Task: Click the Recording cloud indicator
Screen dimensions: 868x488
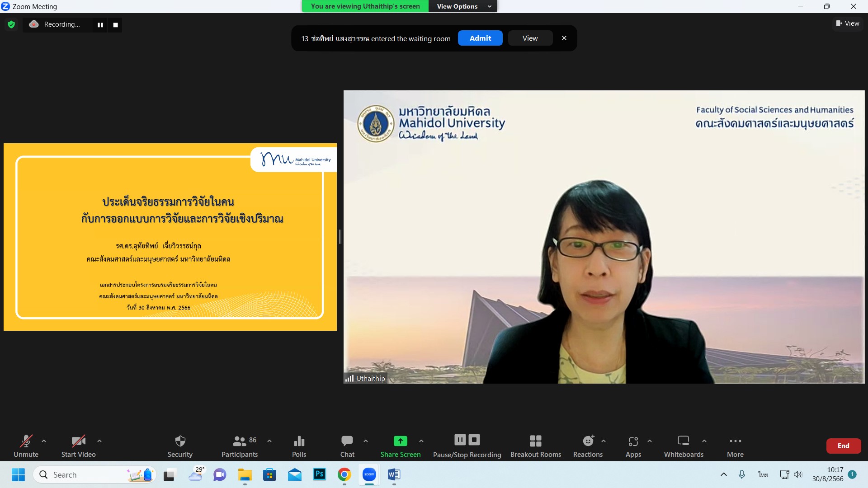Action: tap(34, 24)
